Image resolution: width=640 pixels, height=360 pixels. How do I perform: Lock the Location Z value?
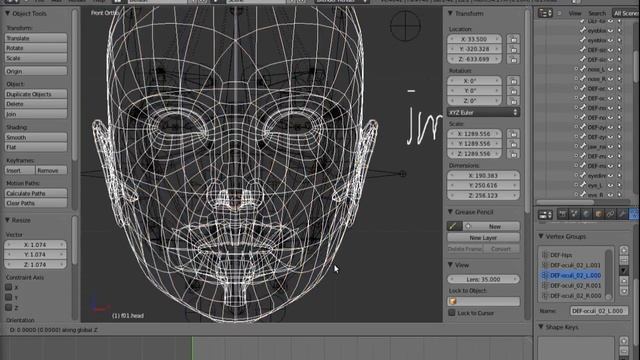click(x=513, y=59)
